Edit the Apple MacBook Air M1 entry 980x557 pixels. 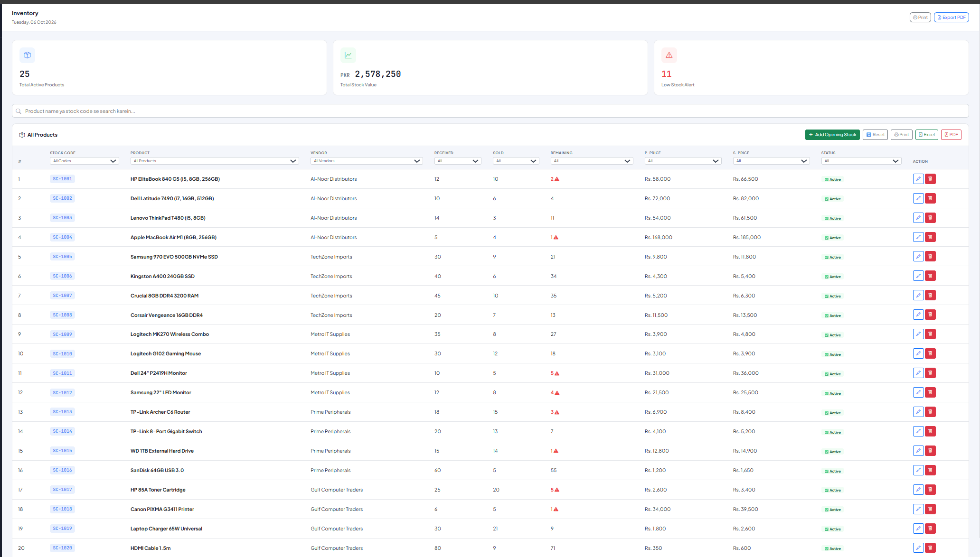(918, 237)
